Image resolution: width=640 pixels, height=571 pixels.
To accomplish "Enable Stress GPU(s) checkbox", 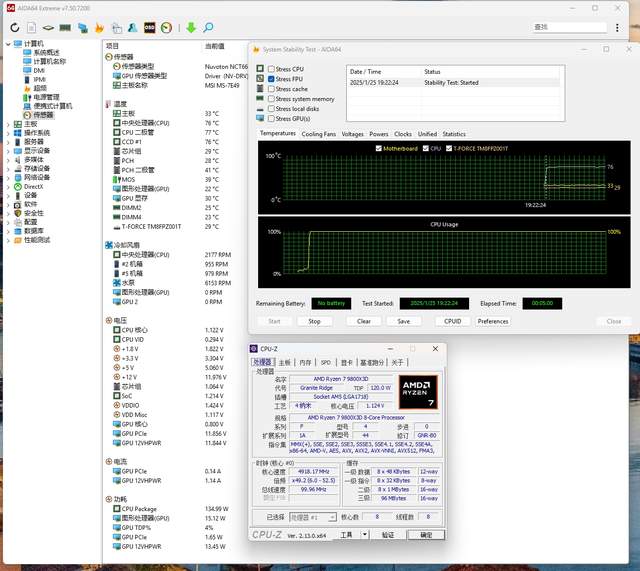I will (271, 118).
